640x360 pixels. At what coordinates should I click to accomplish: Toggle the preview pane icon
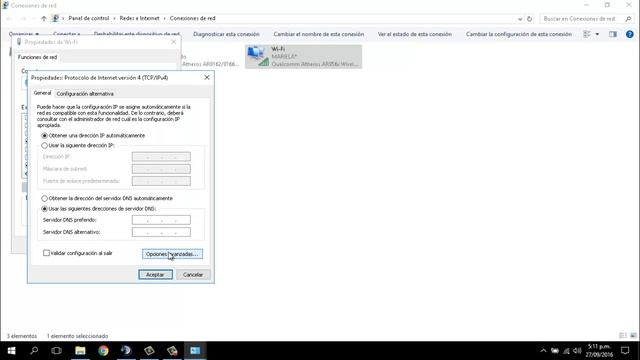coord(613,34)
